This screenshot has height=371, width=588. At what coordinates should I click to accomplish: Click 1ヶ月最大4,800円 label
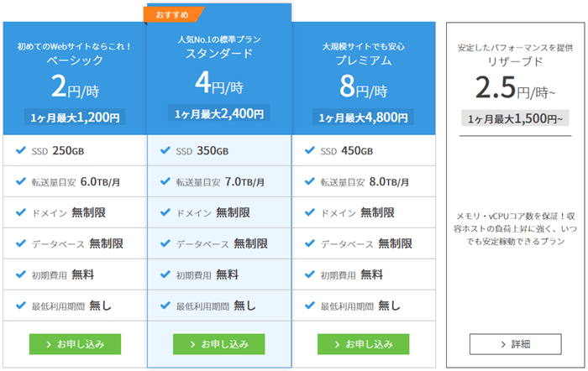(x=364, y=118)
